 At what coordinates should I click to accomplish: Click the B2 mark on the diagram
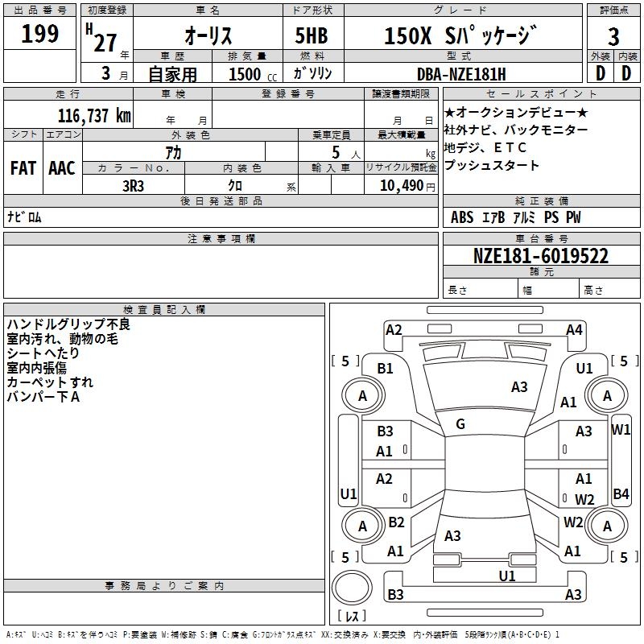point(396,522)
